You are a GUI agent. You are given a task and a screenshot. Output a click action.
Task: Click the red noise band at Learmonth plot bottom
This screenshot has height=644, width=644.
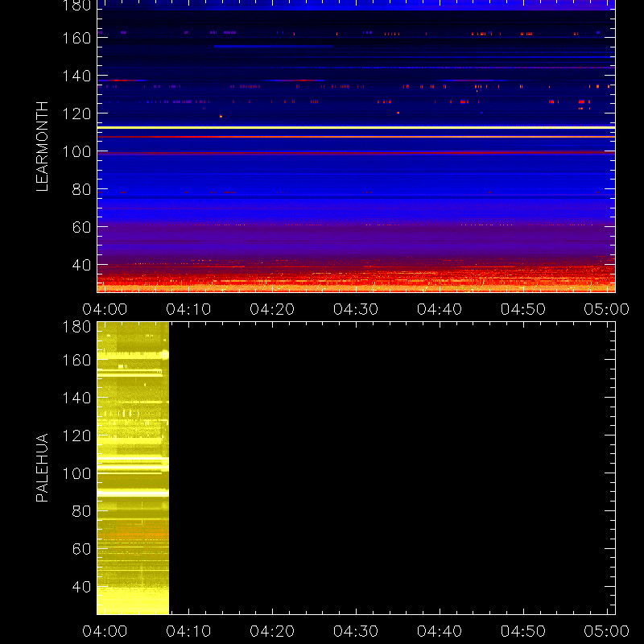(356, 279)
